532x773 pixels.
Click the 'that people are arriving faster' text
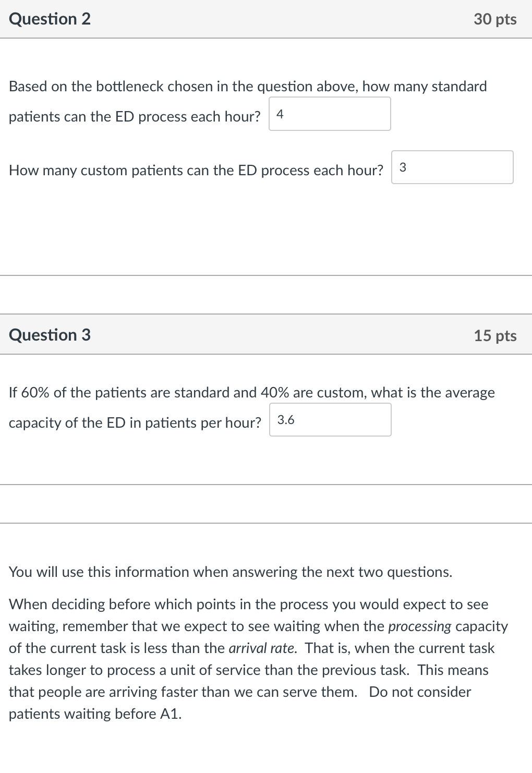183,692
